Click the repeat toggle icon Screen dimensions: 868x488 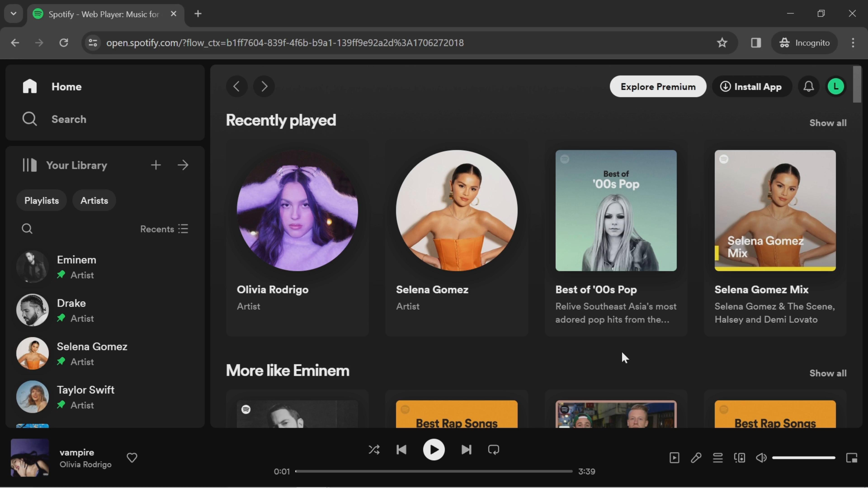click(494, 450)
